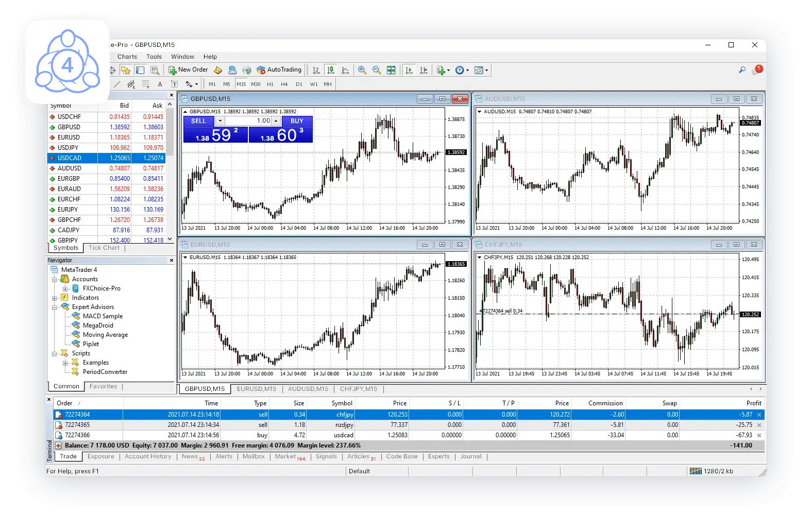Select the M1 timeframe
Image resolution: width=812 pixels, height=515 pixels.
pyautogui.click(x=212, y=84)
